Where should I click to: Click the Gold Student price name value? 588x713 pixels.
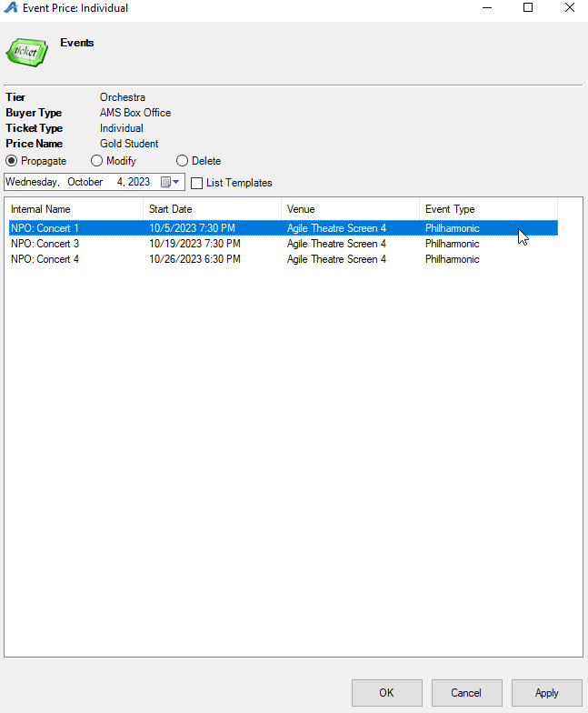tap(129, 144)
